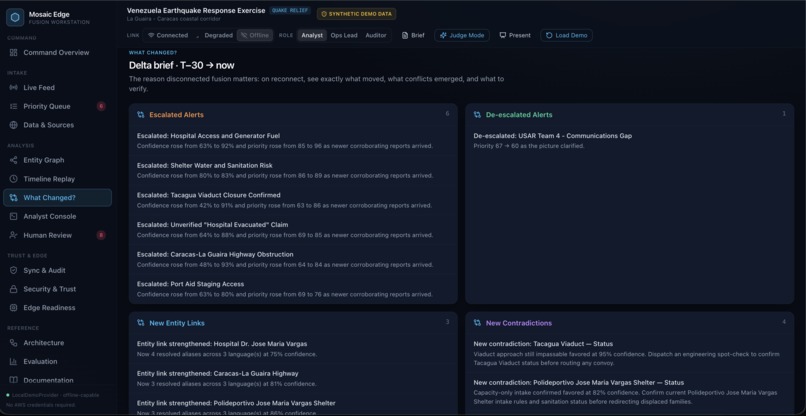Select the Auditor role

coord(376,35)
